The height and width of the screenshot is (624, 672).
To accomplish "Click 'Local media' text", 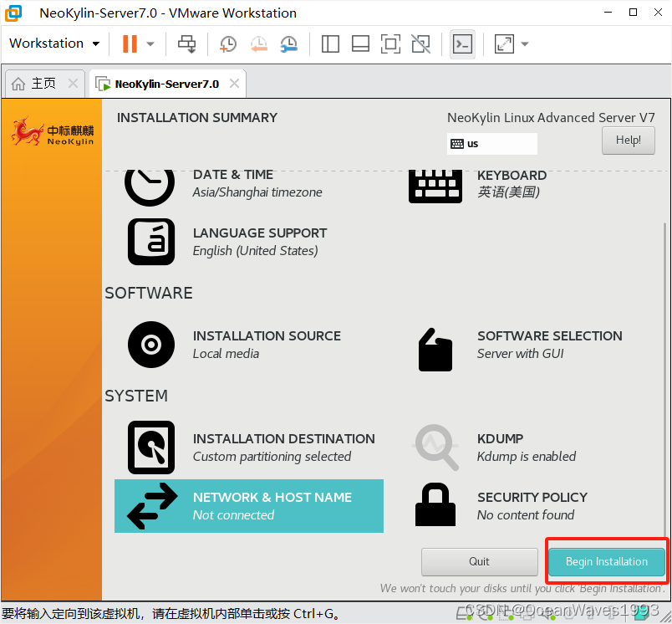I will tap(226, 353).
